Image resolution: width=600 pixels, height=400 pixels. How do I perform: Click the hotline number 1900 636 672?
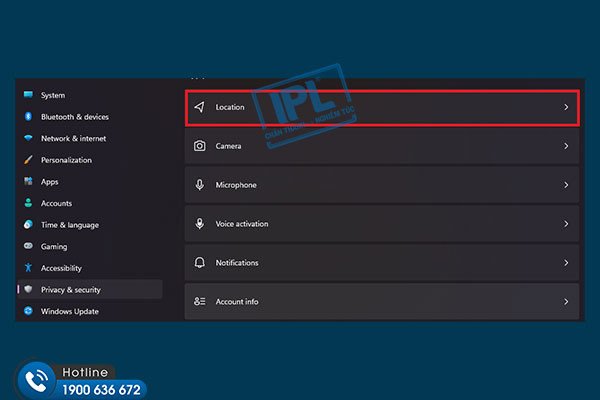point(101,390)
